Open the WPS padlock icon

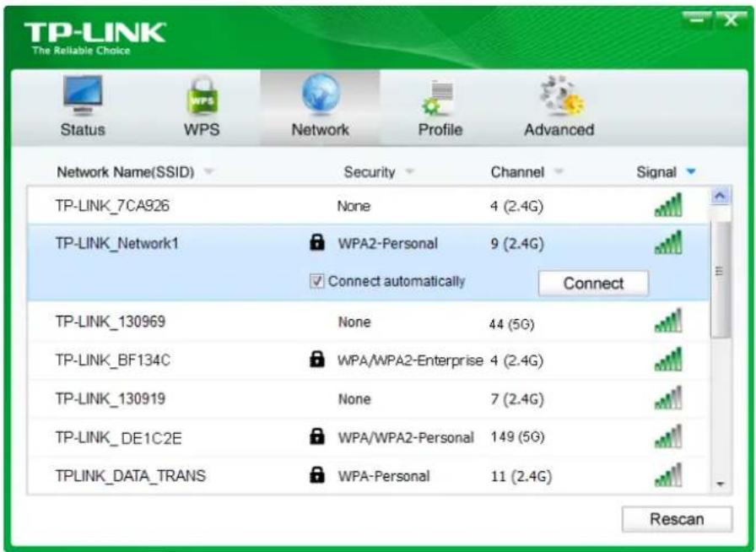[202, 95]
